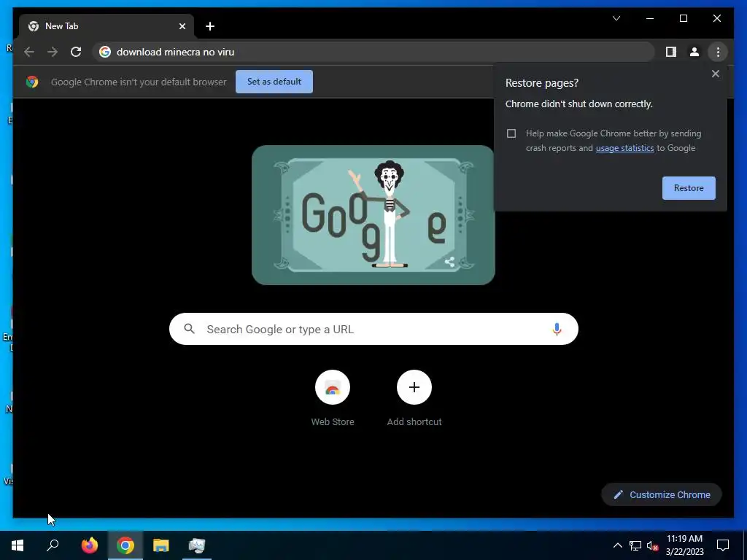
Task: Click the Add shortcut plus tile
Action: coord(414,387)
